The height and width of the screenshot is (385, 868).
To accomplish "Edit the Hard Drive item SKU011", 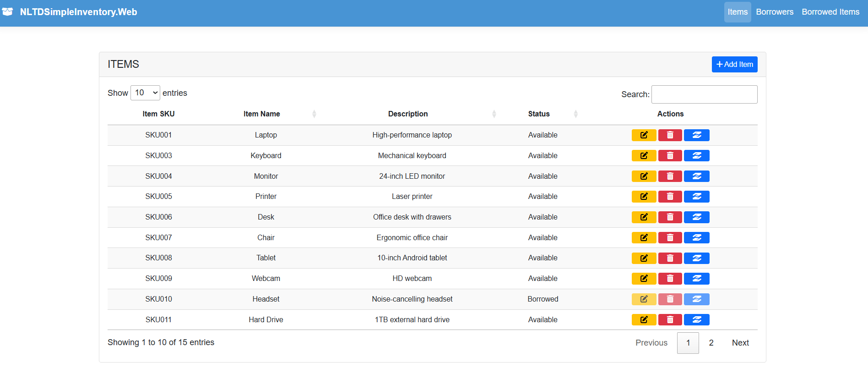I will pyautogui.click(x=644, y=319).
